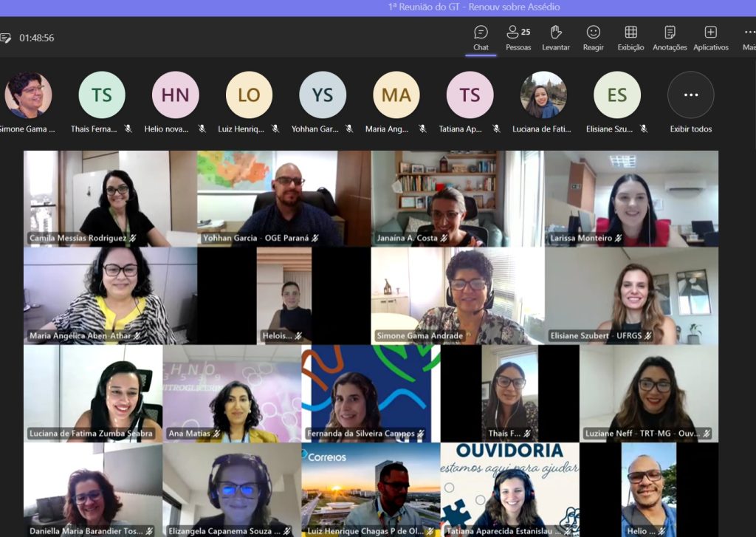Select the YS avatar for Yohhan
Image resolution: width=756 pixels, height=537 pixels.
click(x=323, y=95)
